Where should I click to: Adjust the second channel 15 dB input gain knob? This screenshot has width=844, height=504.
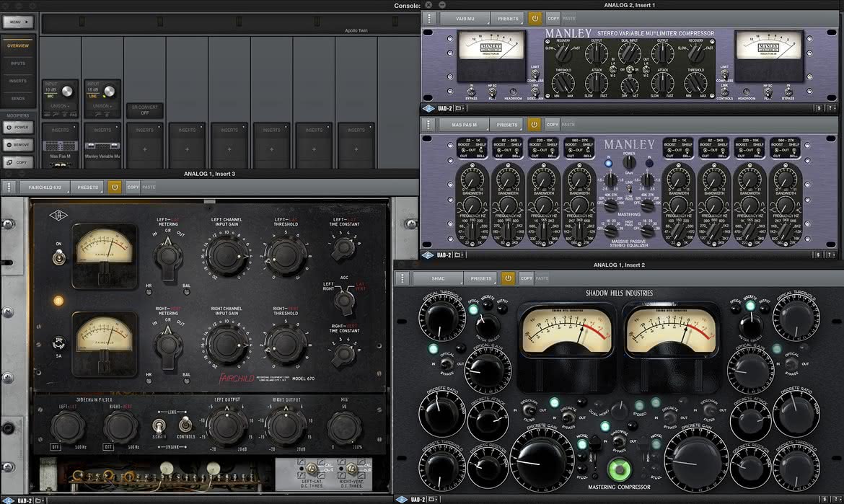point(109,91)
